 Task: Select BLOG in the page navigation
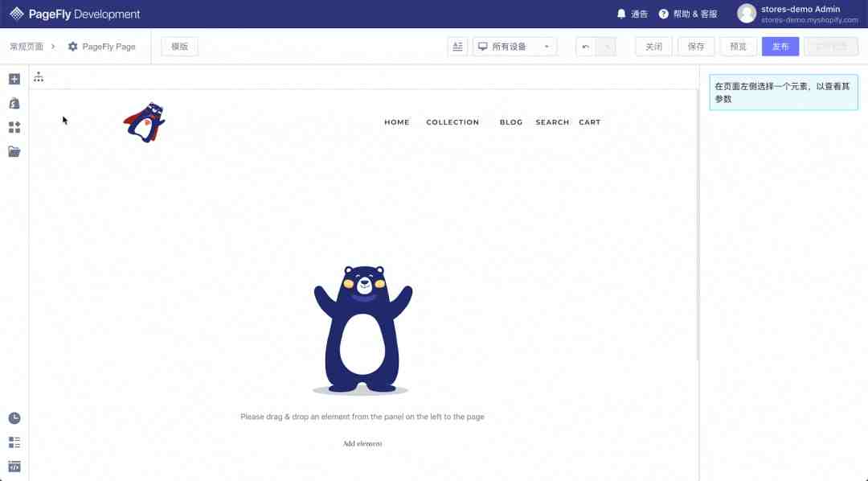(511, 122)
